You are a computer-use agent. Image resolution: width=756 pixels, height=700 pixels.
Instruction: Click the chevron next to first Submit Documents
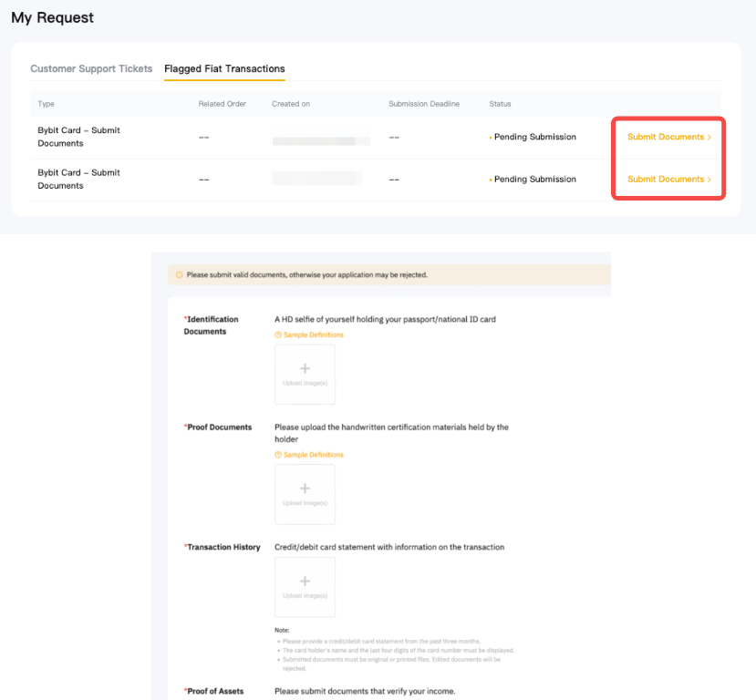tap(708, 137)
